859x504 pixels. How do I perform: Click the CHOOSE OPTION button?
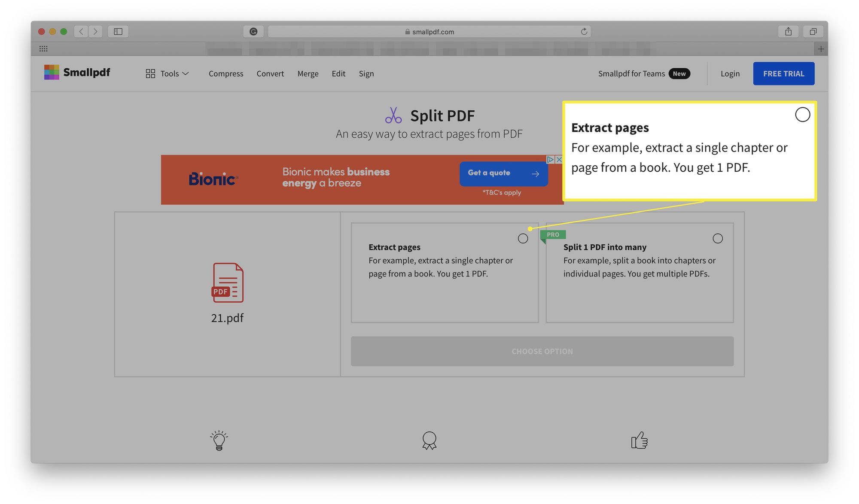click(x=542, y=351)
